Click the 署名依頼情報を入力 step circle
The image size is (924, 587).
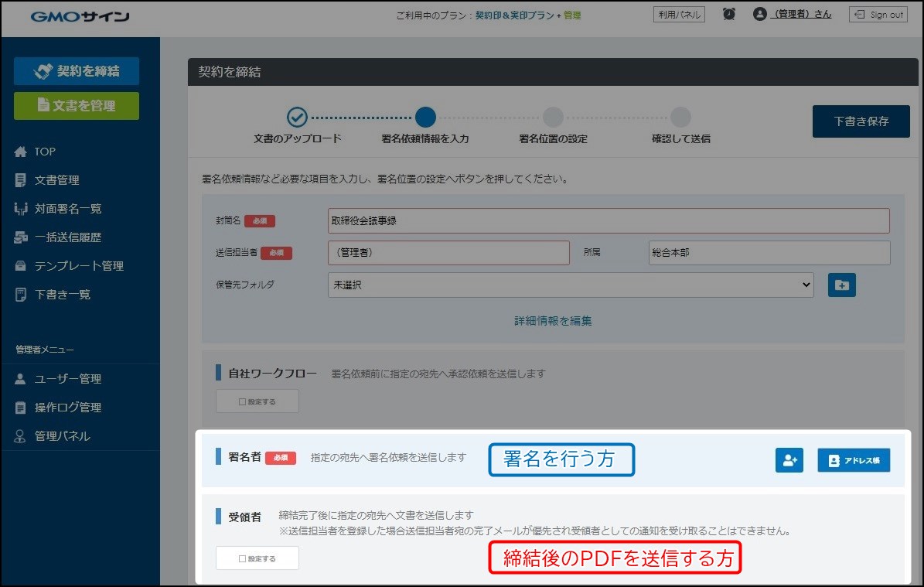click(x=424, y=118)
